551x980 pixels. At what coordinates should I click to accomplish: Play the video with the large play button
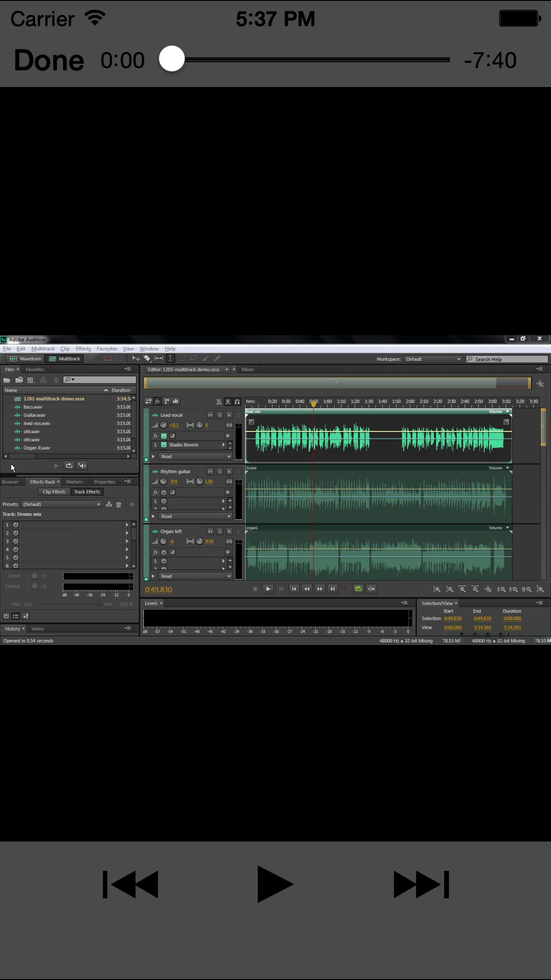click(275, 884)
